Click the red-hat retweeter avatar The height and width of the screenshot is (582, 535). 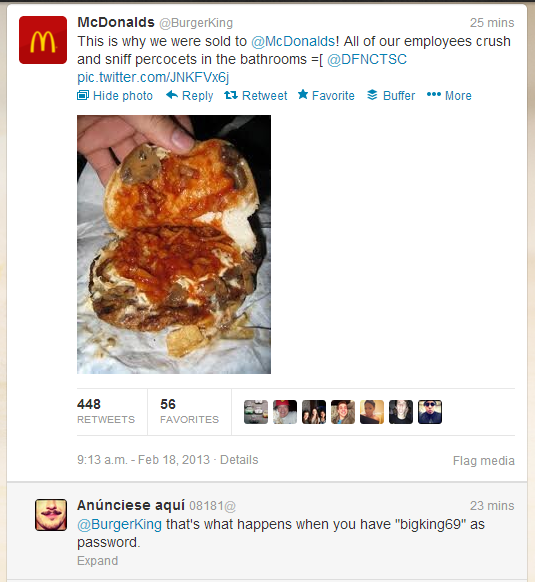[x=285, y=412]
